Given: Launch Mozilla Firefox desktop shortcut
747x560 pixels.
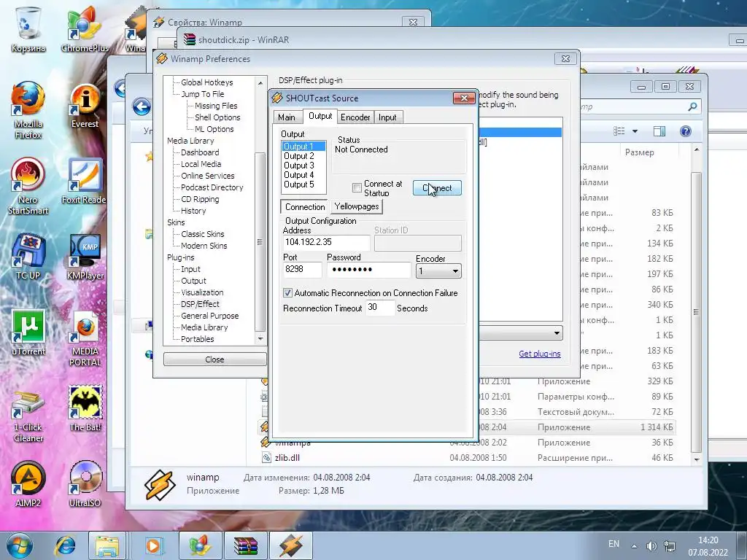Looking at the screenshot, I should tap(28, 109).
